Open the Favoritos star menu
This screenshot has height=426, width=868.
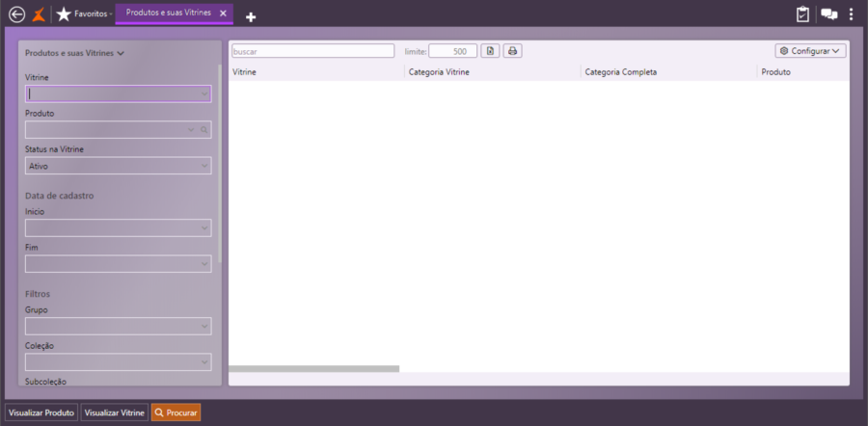pos(64,14)
